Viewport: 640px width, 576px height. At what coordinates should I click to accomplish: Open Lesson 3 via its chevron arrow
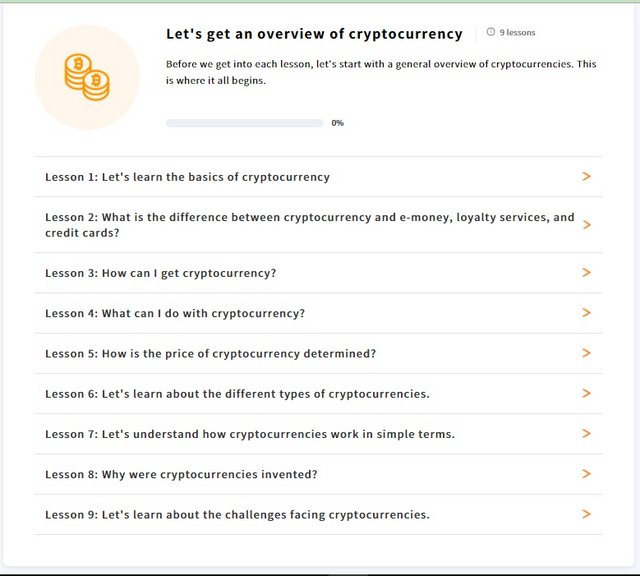click(x=586, y=272)
